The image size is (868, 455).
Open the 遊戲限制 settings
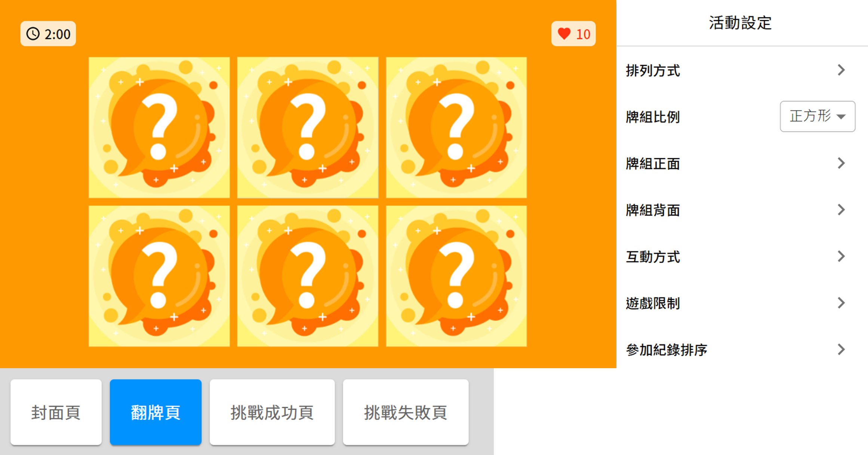pyautogui.click(x=742, y=303)
